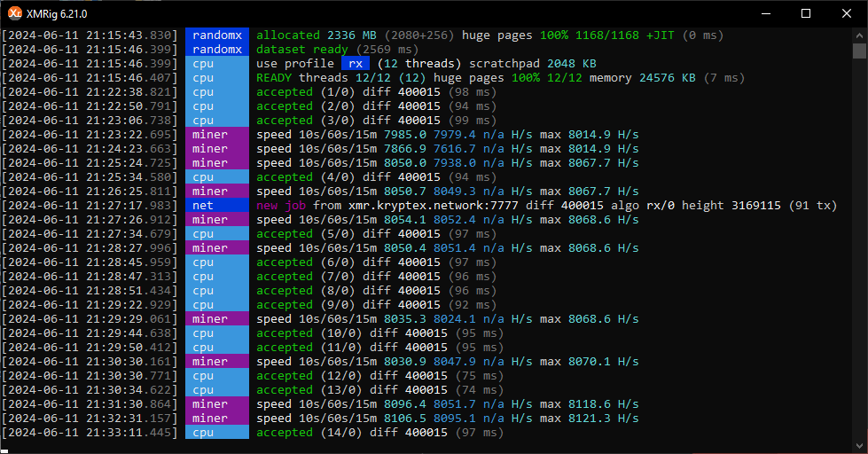Click the speed value 8035.3
Screen dimensions: 868x454
pos(405,319)
